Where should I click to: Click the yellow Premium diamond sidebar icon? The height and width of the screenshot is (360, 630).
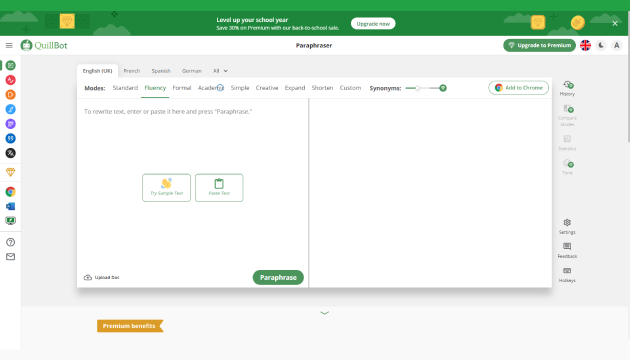tap(10, 172)
